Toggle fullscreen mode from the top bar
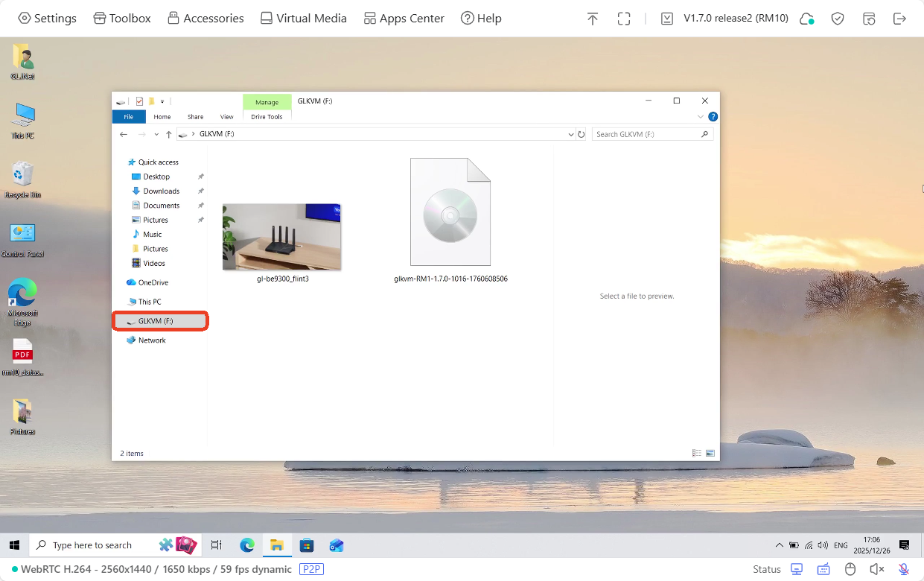The height and width of the screenshot is (581, 924). tap(623, 18)
